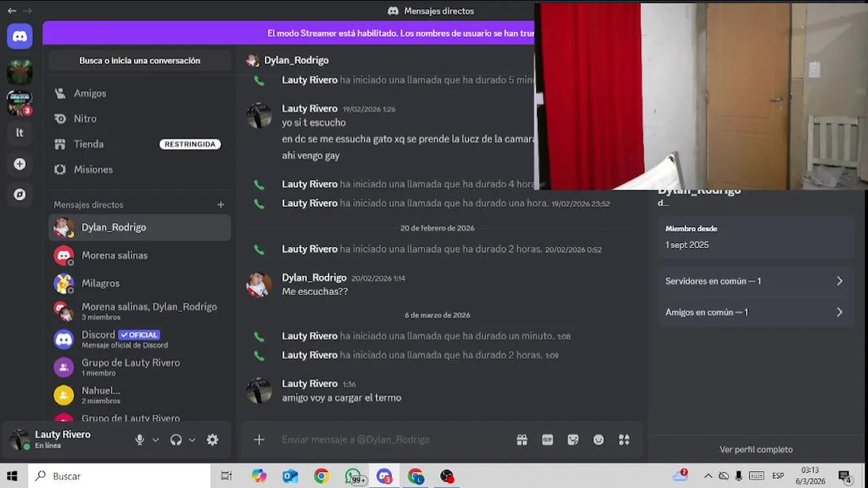Image resolution: width=868 pixels, height=488 pixels.
Task: Click Lauty Rivero avatar on 19/02 message
Action: click(259, 116)
